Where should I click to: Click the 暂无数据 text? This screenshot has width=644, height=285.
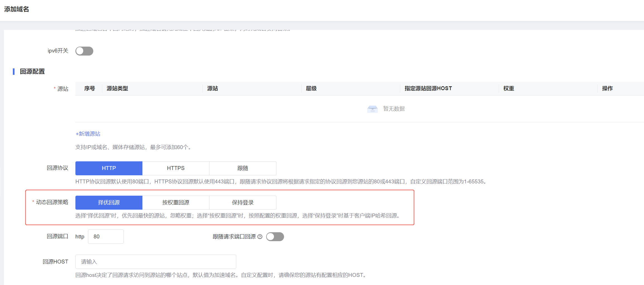(x=394, y=109)
